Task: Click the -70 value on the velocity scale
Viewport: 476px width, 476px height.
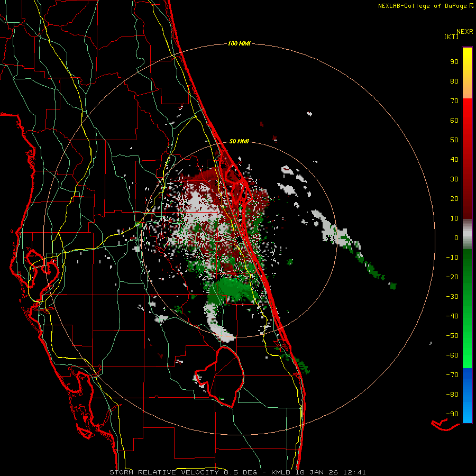Action: 452,375
